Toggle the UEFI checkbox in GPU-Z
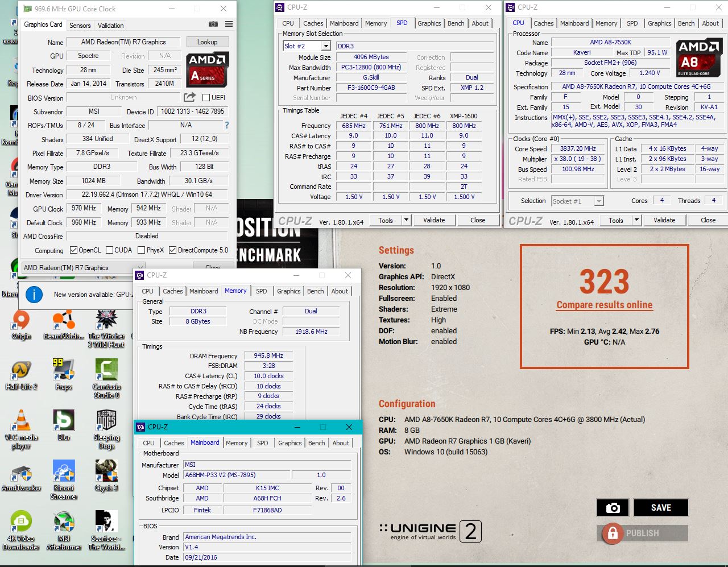 coord(206,97)
